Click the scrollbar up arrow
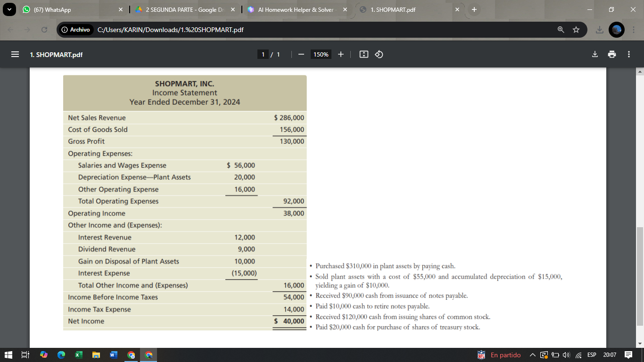 click(x=640, y=72)
